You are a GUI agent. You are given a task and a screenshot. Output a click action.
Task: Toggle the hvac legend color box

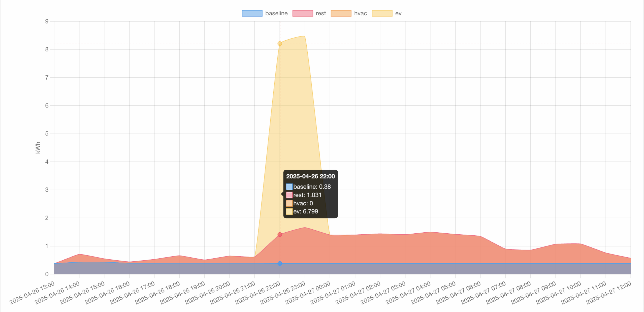(x=341, y=13)
